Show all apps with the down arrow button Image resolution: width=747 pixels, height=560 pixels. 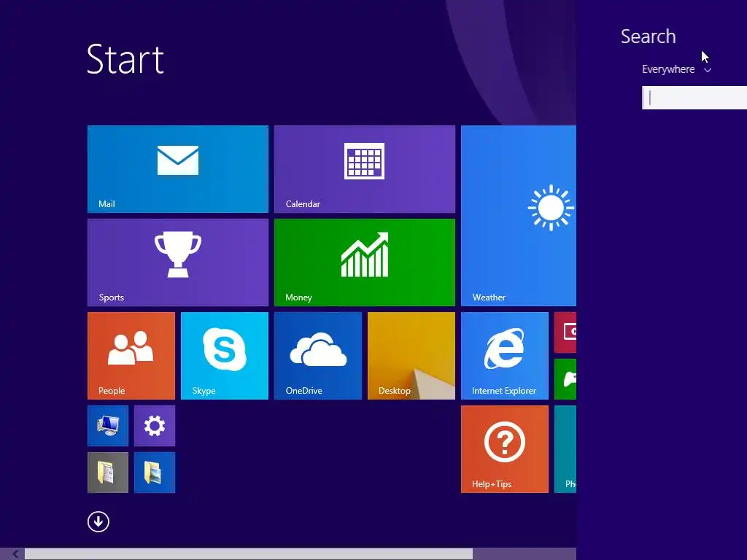(x=98, y=522)
